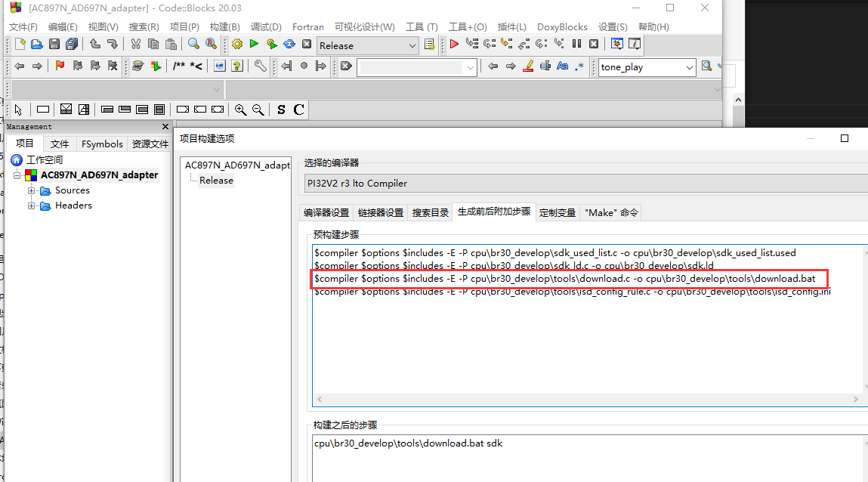Viewport: 868px width, 482px height.
Task: Close the Management panel
Action: (165, 127)
